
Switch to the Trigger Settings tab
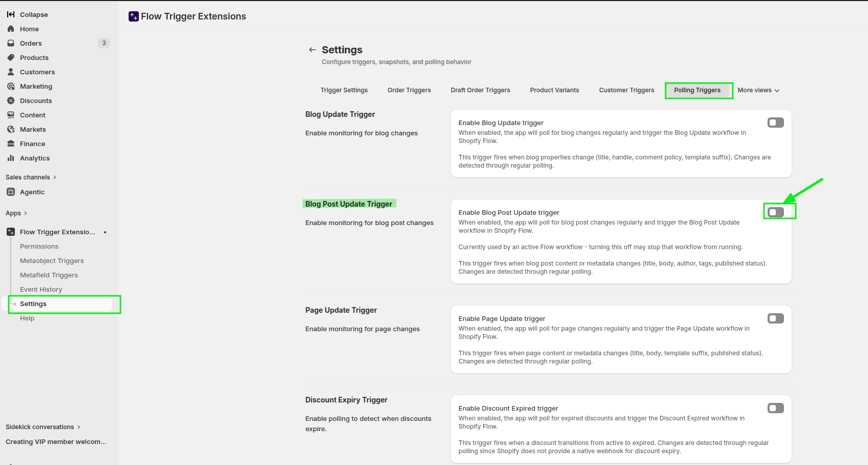pyautogui.click(x=344, y=90)
